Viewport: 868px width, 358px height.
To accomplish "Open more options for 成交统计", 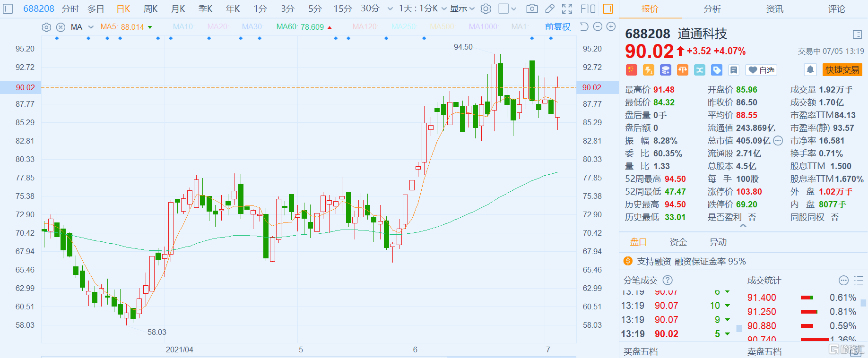I will [x=843, y=281].
